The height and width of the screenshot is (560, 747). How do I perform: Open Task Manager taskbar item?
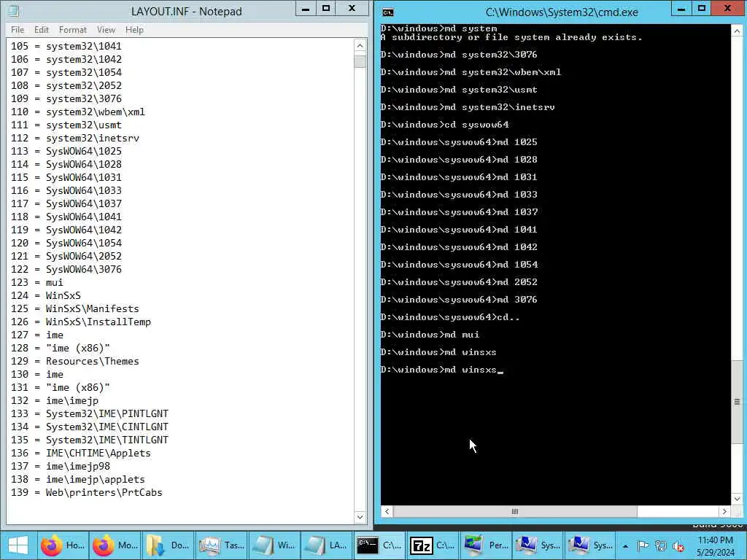click(220, 545)
